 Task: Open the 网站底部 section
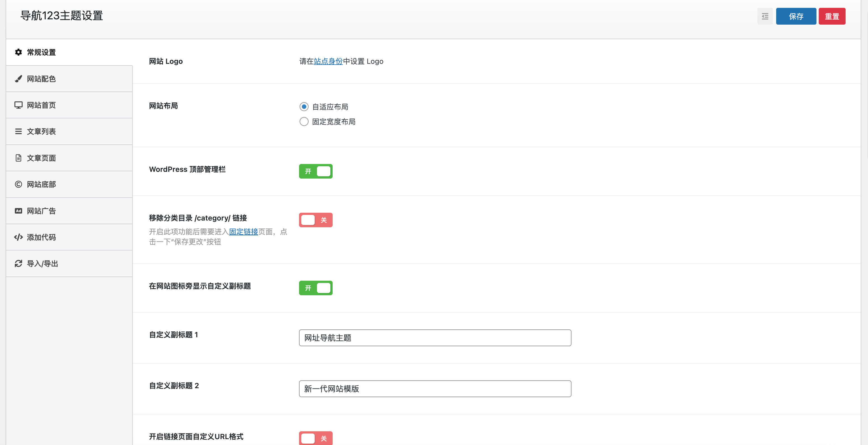coord(69,184)
